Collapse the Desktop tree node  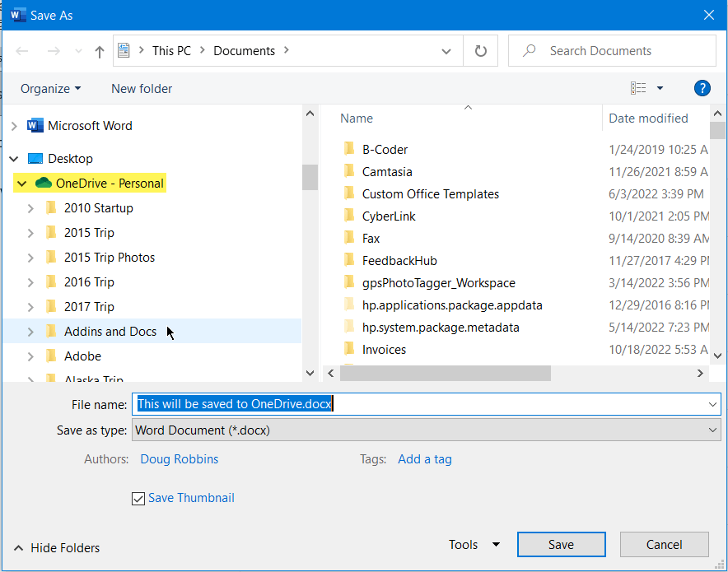[14, 159]
